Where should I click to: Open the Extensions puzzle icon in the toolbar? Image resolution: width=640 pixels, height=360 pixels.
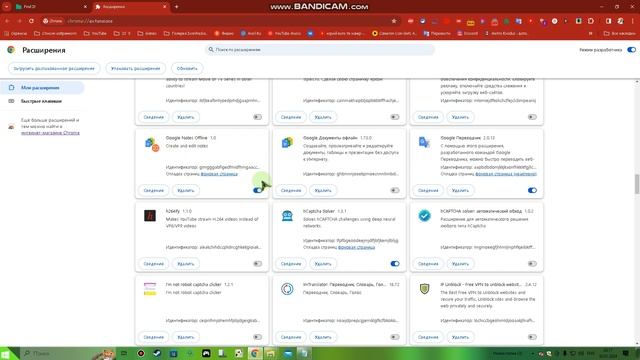tap(591, 21)
